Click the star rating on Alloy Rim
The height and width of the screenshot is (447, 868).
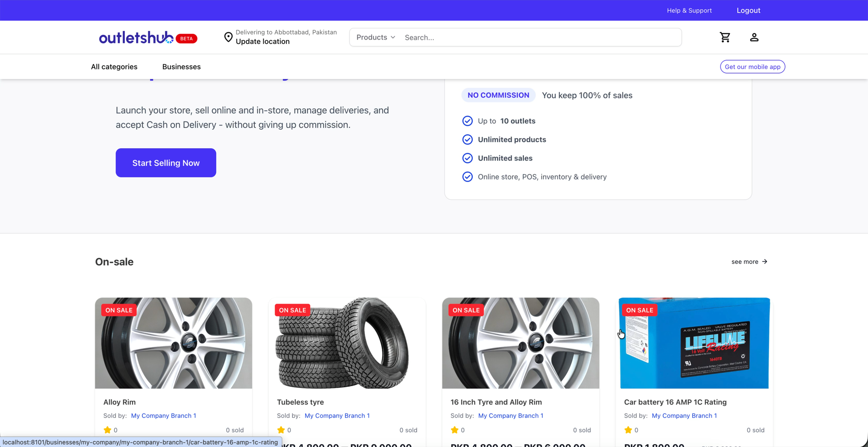coord(107,430)
